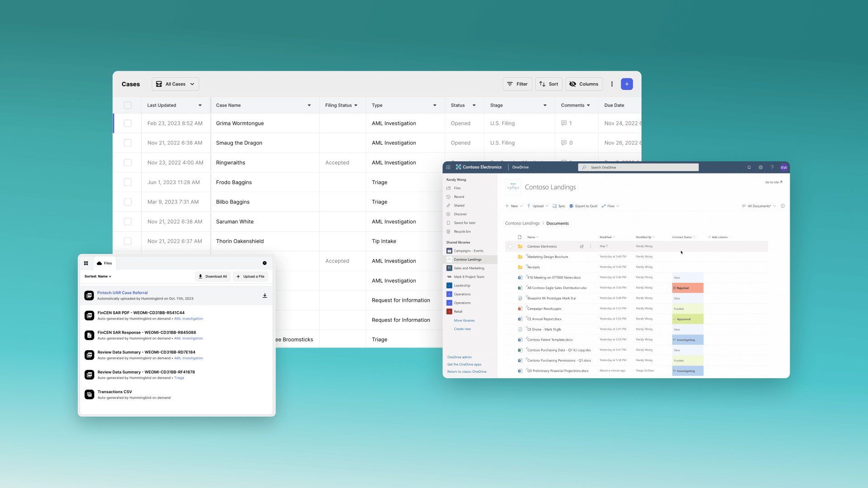This screenshot has height=488, width=868.
Task: Click the Download All icon in Files panel
Action: click(x=201, y=277)
